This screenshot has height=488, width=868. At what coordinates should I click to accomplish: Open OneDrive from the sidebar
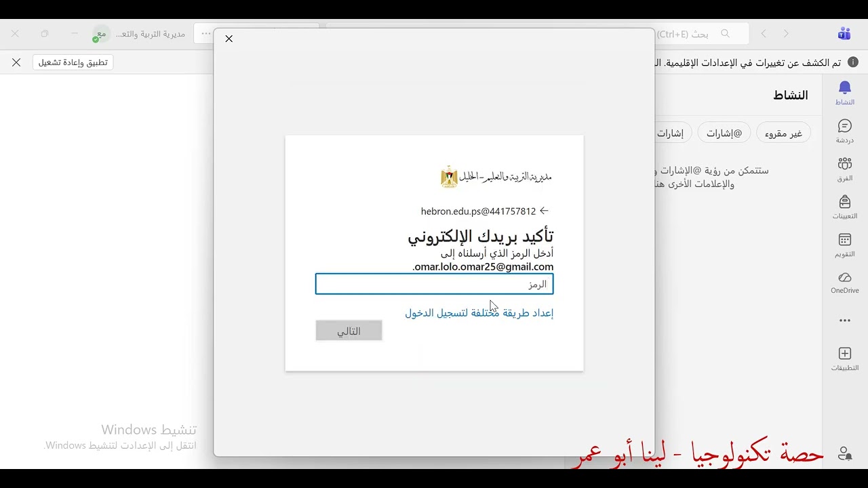tap(844, 283)
